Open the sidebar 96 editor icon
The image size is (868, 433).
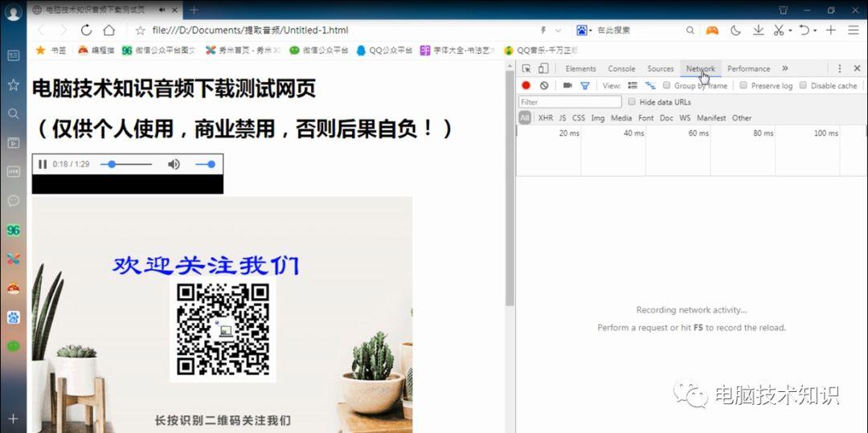click(x=14, y=230)
